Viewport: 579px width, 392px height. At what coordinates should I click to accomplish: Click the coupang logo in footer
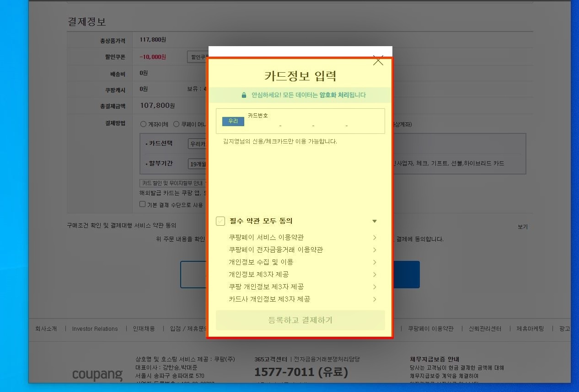click(x=97, y=375)
